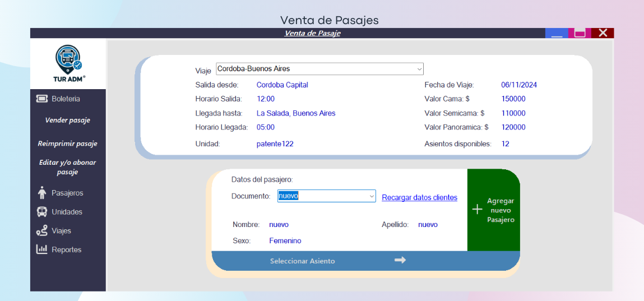The height and width of the screenshot is (301, 644).
Task: Select Reimprimir pasaje in sidebar
Action: 68,143
